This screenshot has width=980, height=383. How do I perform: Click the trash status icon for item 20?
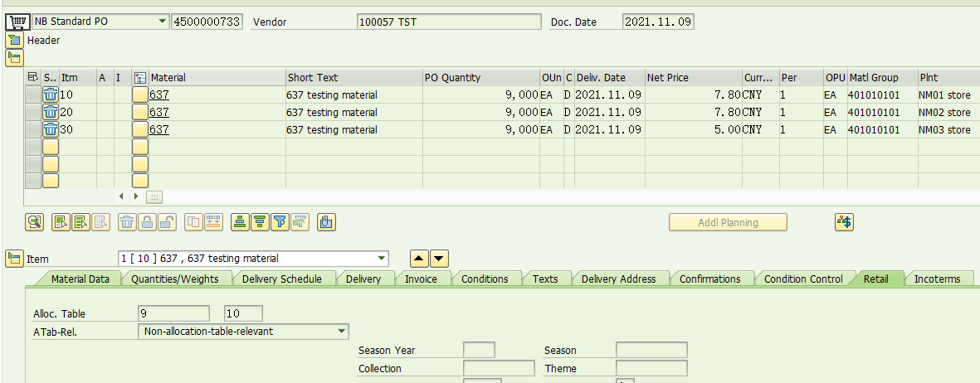coord(50,113)
